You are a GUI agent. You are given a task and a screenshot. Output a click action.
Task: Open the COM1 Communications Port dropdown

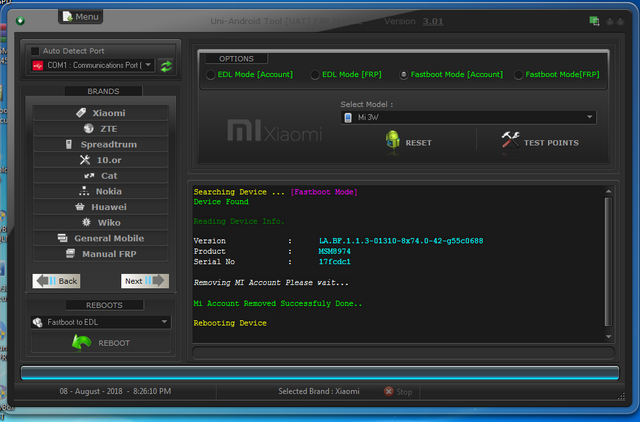[93, 65]
